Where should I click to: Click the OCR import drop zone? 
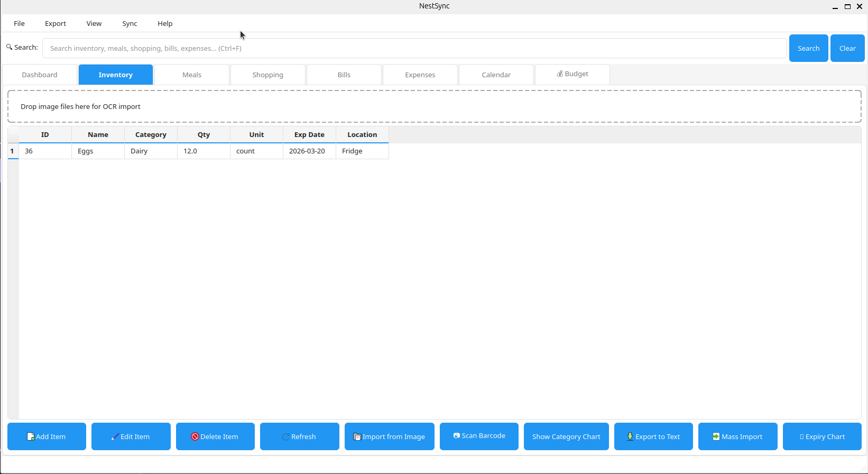[x=435, y=106]
